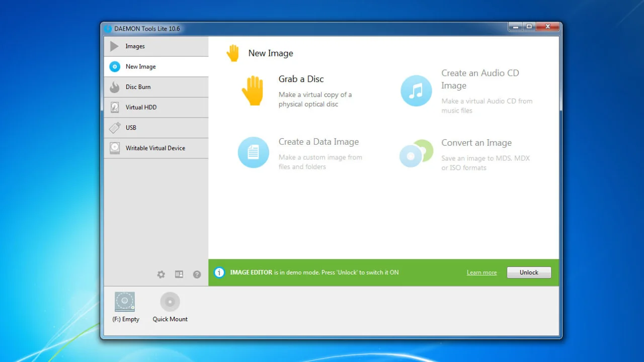Viewport: 644px width, 362px height.
Task: Go to the Virtual HDD section label
Action: tap(141, 107)
